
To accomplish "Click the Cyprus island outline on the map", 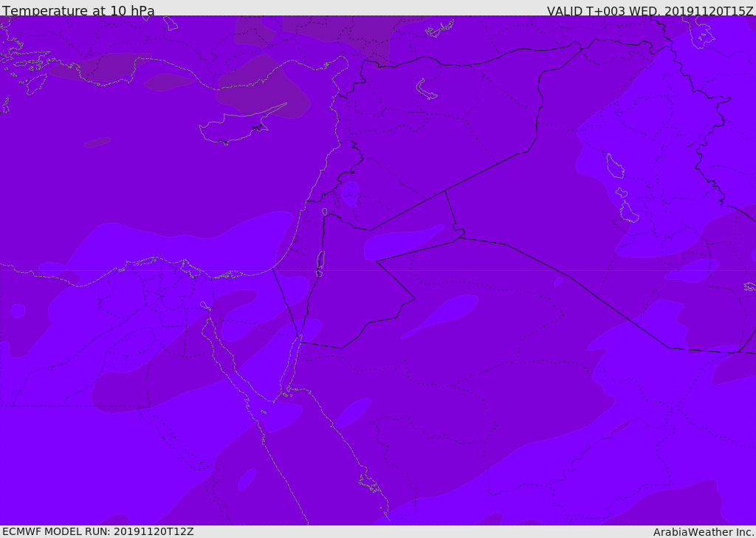I will pos(241,125).
